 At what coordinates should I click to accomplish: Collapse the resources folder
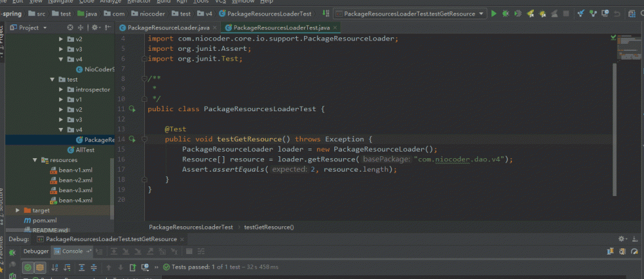coord(35,160)
